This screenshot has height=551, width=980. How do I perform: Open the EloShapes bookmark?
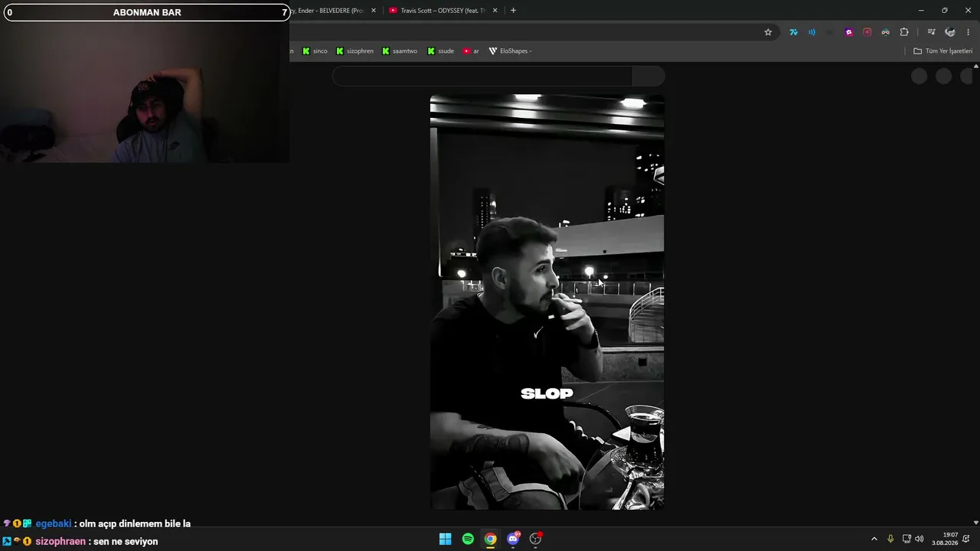[x=510, y=51]
